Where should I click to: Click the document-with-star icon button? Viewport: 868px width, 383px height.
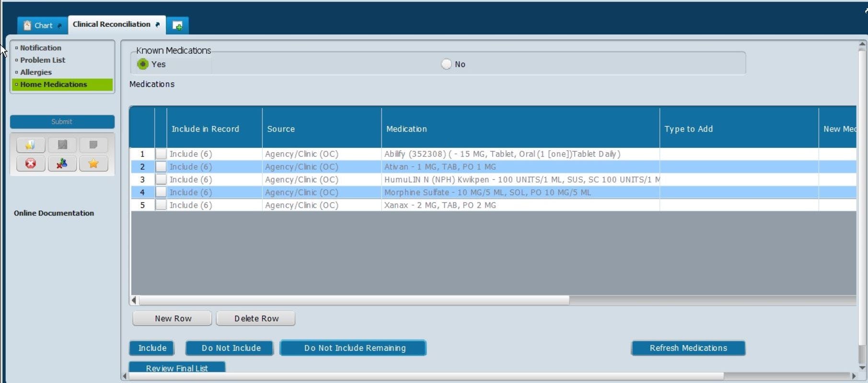[31, 145]
